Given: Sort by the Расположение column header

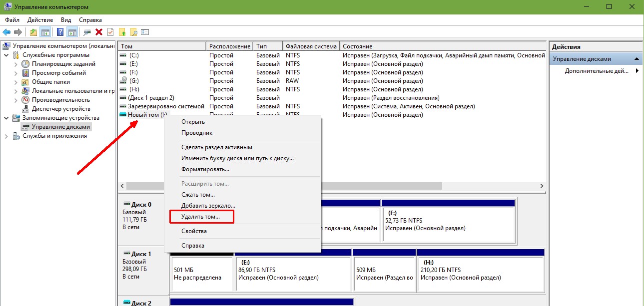Looking at the screenshot, I should [x=230, y=46].
